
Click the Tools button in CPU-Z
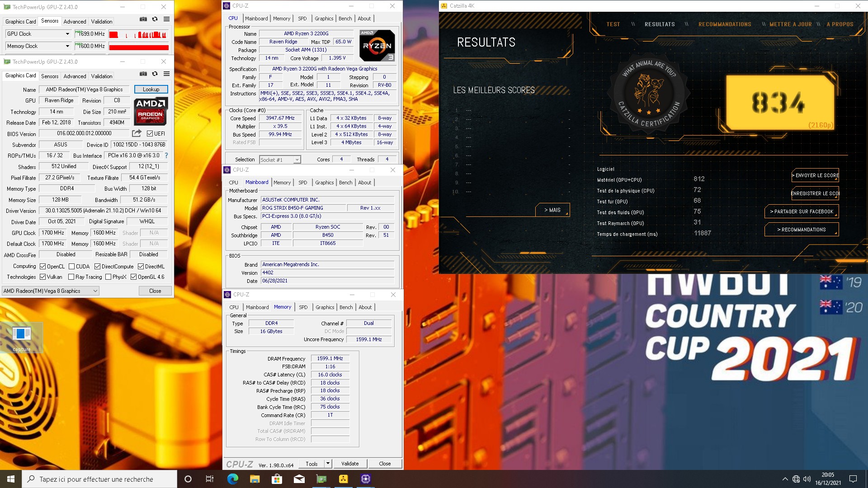coord(311,464)
